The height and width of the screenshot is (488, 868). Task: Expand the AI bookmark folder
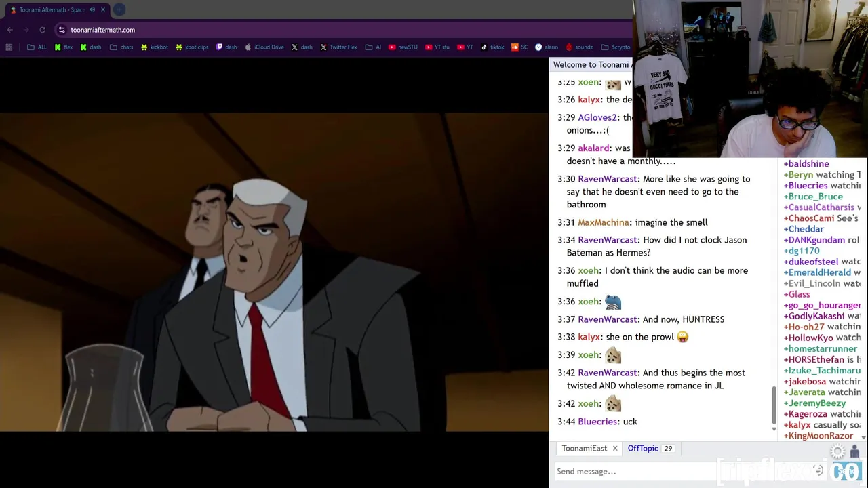point(373,47)
